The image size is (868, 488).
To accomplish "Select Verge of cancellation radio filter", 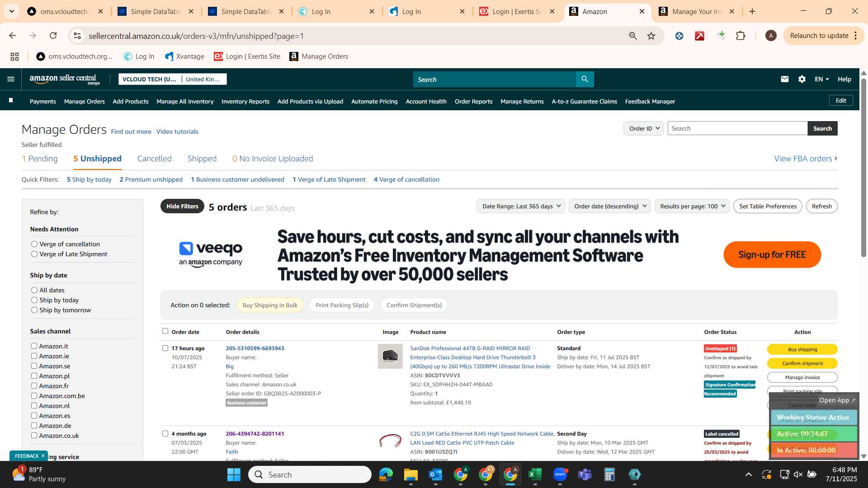I will (34, 244).
